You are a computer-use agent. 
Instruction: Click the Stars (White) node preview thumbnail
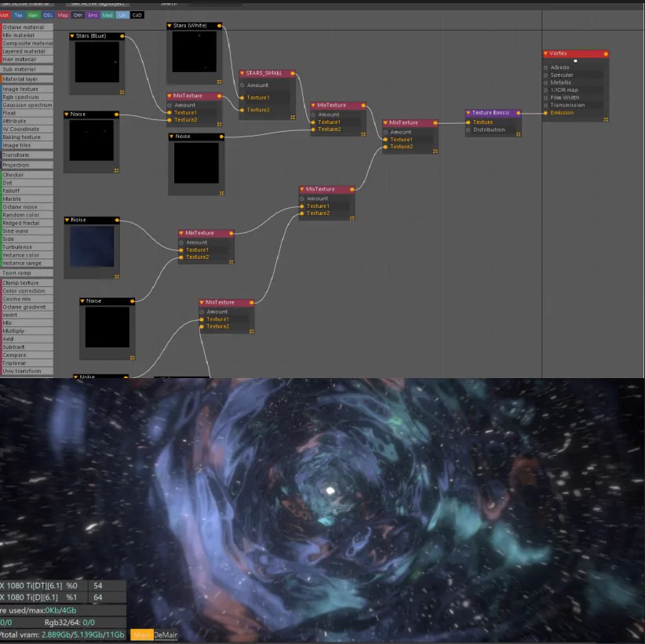[194, 52]
